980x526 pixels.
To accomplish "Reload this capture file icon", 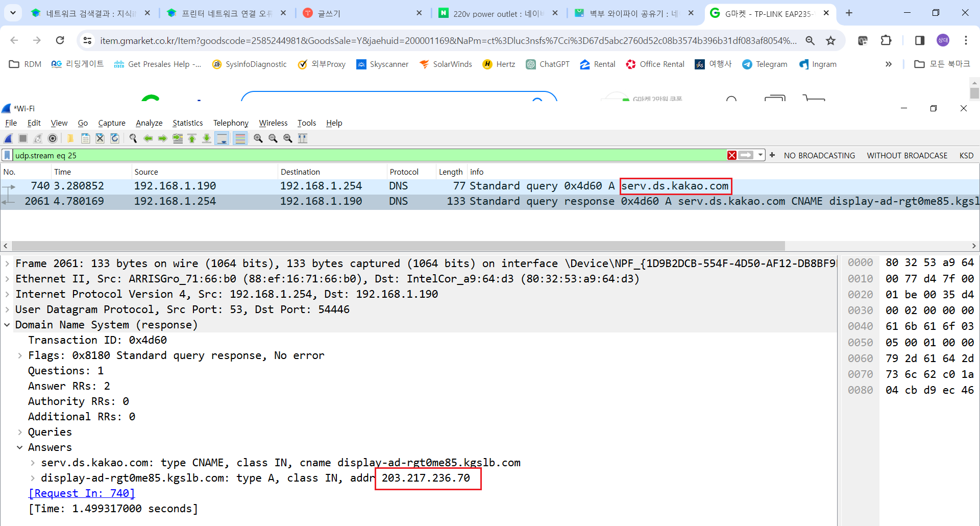I will (115, 138).
